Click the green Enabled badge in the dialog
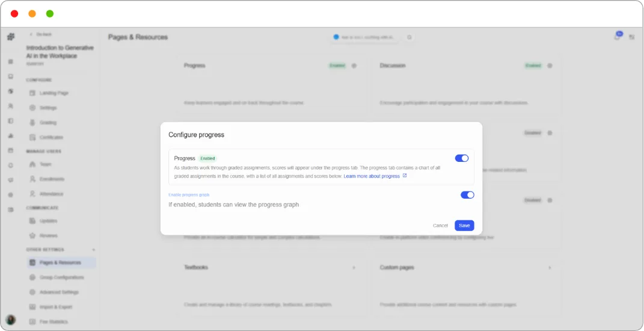The height and width of the screenshot is (331, 644). pyautogui.click(x=207, y=158)
